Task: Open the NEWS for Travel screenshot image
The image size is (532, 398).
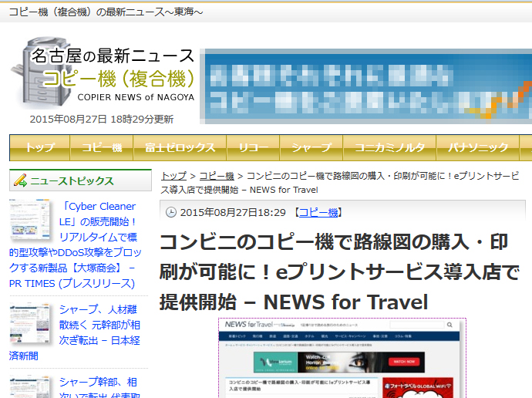Action: tap(342, 359)
